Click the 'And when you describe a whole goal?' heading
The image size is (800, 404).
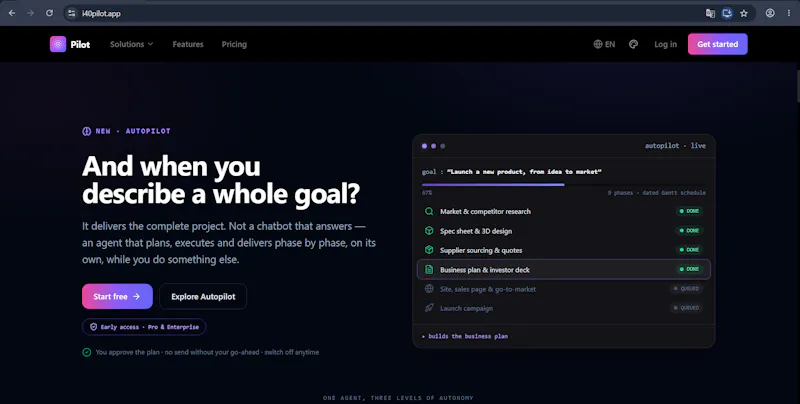click(221, 180)
